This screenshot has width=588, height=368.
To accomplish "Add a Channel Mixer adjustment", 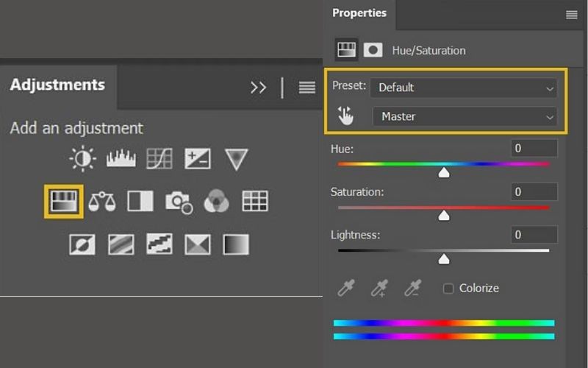I will pyautogui.click(x=216, y=201).
